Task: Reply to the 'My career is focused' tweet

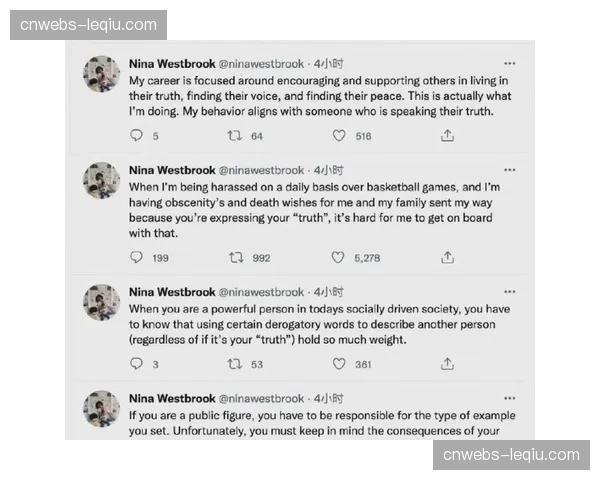Action: coord(136,136)
